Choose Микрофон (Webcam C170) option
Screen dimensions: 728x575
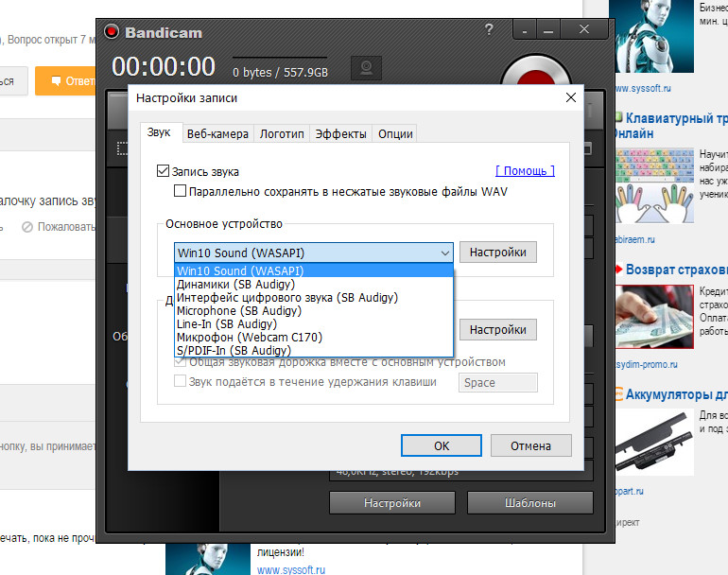click(x=314, y=337)
